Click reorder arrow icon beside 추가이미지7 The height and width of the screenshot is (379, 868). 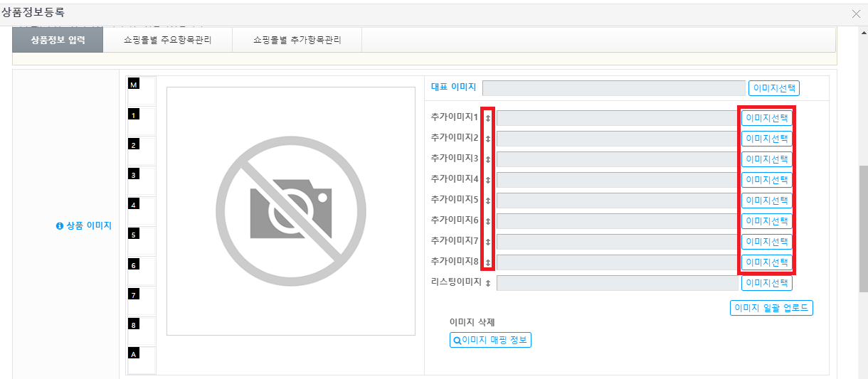pyautogui.click(x=488, y=242)
